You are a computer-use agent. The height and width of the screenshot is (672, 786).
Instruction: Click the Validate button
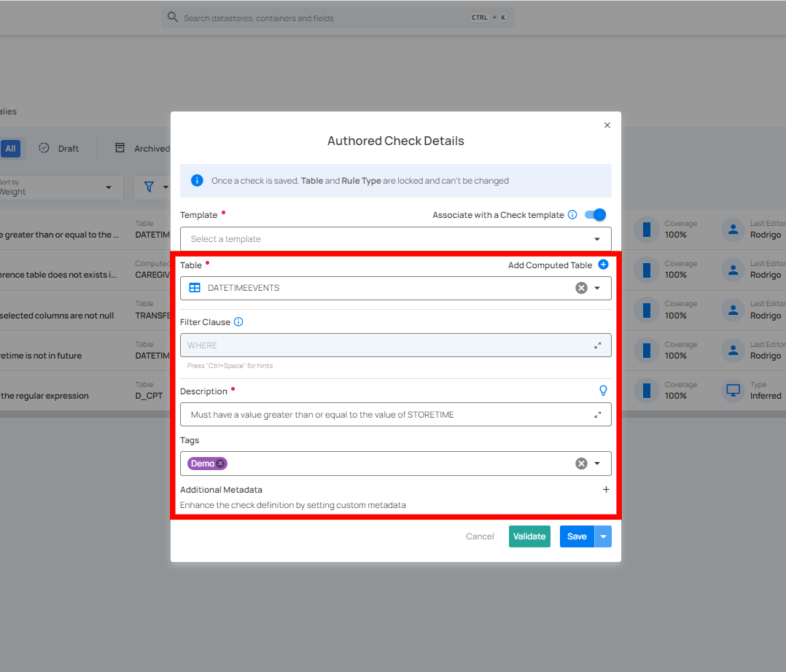tap(529, 536)
